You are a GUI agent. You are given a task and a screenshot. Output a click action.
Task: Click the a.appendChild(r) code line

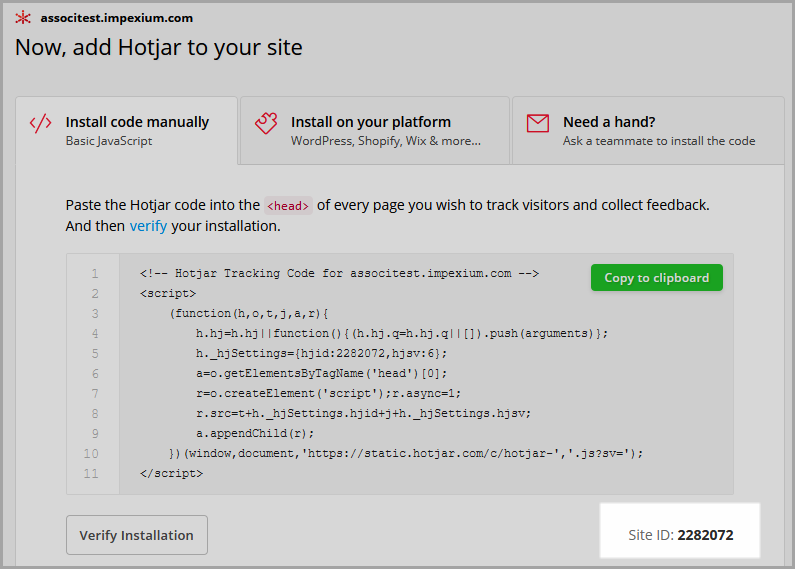click(255, 434)
